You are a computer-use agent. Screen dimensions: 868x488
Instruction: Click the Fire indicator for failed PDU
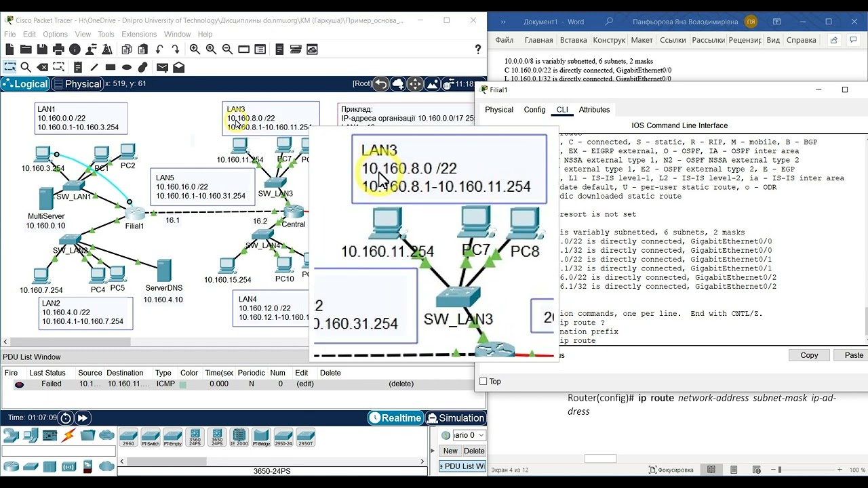coord(19,384)
